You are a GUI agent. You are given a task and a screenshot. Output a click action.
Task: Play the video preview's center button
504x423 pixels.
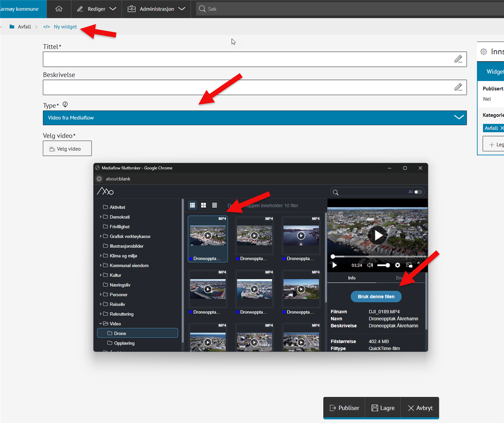(x=378, y=235)
